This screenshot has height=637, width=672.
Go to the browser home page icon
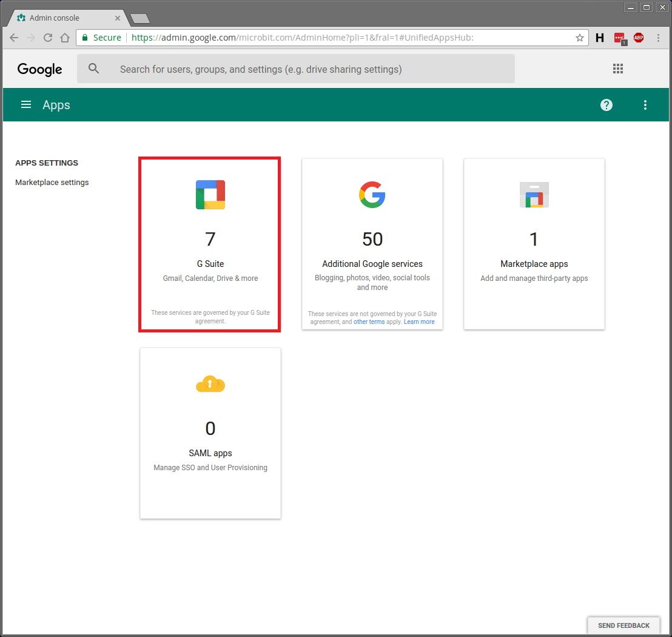click(65, 38)
